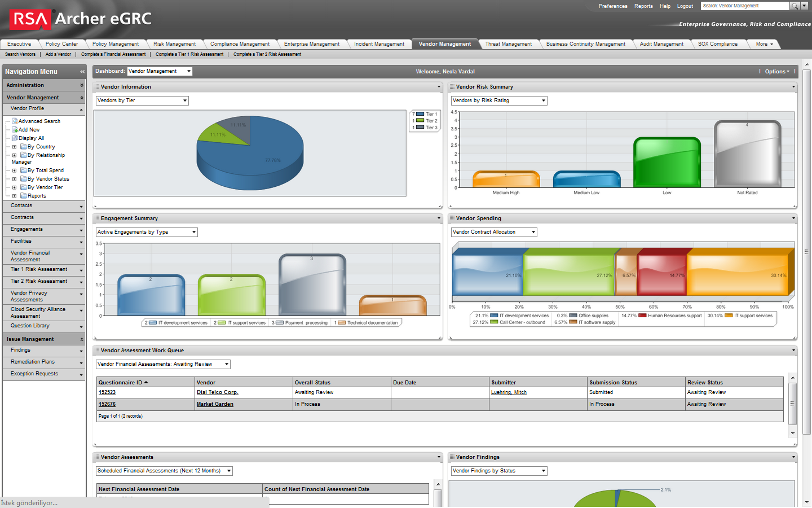
Task: Open the Market Garden vendor link
Action: pos(215,404)
